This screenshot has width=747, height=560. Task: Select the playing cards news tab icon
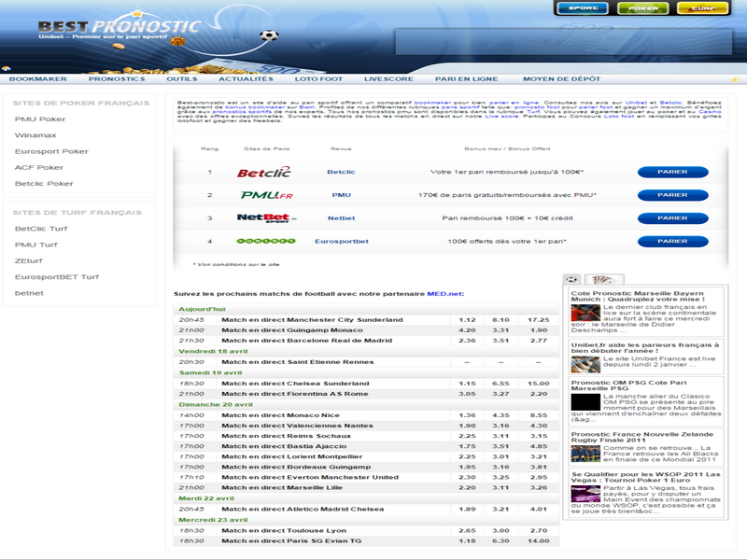pos(603,279)
